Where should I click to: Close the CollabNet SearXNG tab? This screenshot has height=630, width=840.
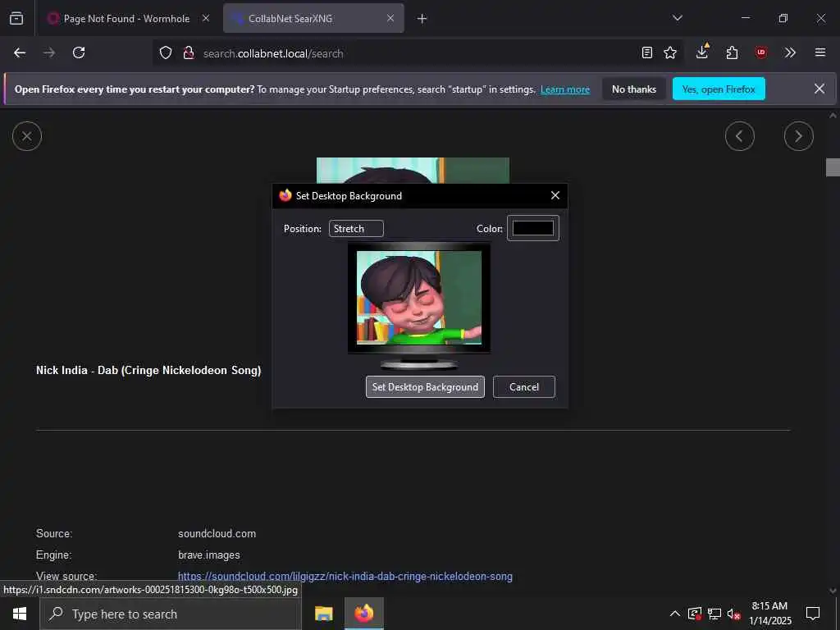click(390, 18)
